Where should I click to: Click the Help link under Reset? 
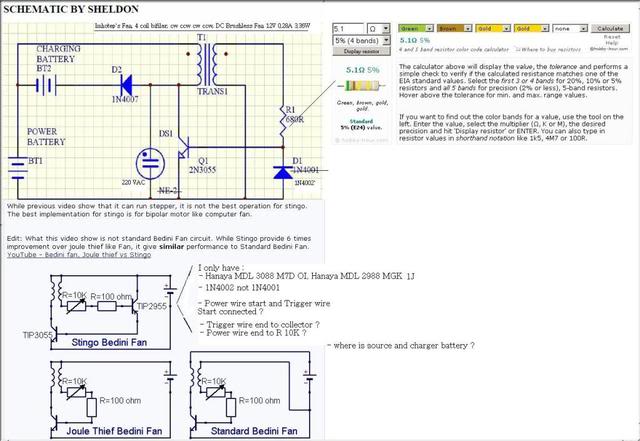tap(612, 42)
